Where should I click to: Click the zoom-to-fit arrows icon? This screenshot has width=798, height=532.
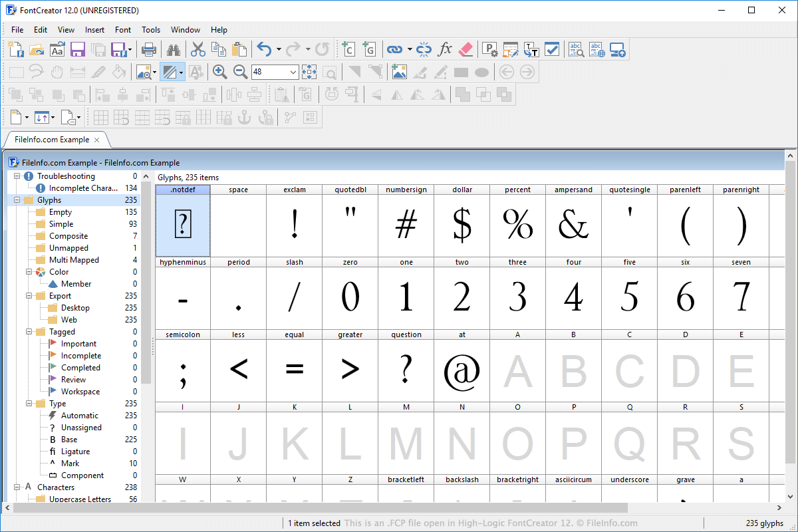pyautogui.click(x=309, y=72)
